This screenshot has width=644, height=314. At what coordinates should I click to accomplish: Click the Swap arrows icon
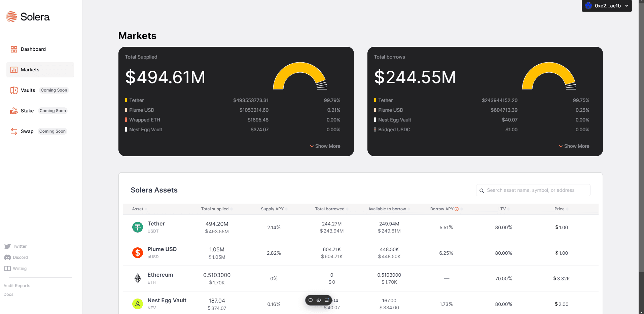coord(14,131)
